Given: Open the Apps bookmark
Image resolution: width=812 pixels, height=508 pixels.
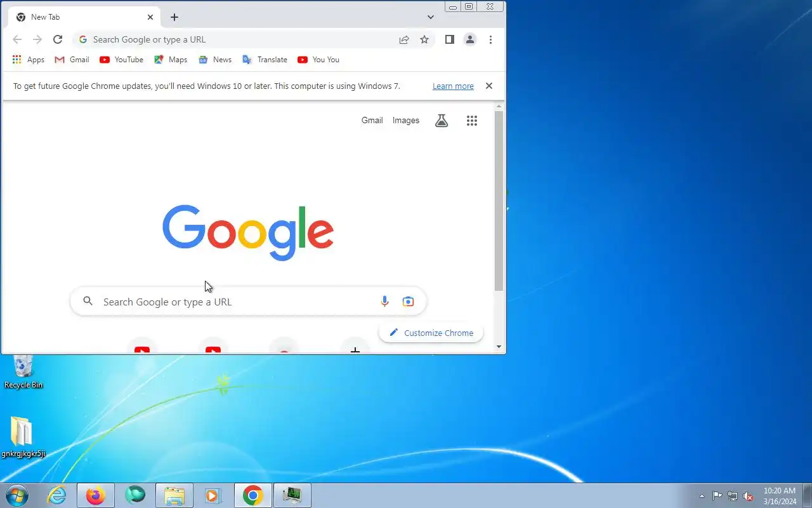Looking at the screenshot, I should (x=29, y=60).
